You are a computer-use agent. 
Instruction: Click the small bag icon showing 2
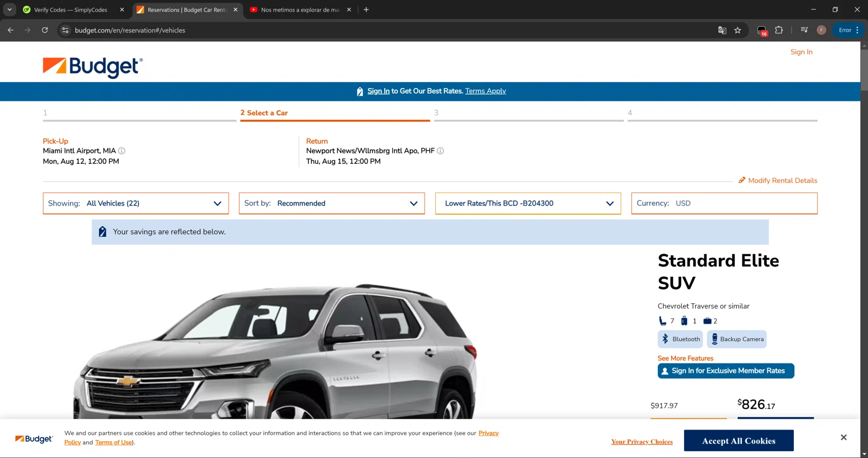(707, 321)
